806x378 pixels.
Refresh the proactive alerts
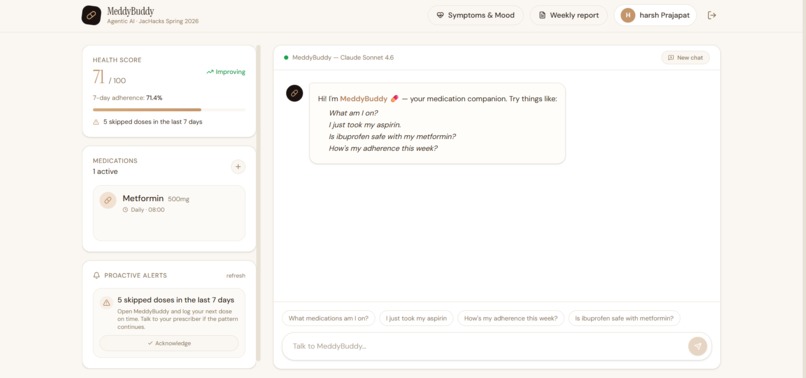click(235, 276)
